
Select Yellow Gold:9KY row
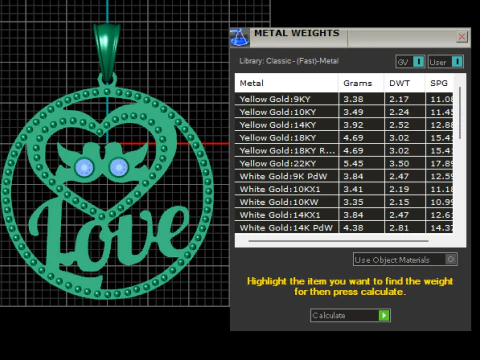pyautogui.click(x=344, y=99)
